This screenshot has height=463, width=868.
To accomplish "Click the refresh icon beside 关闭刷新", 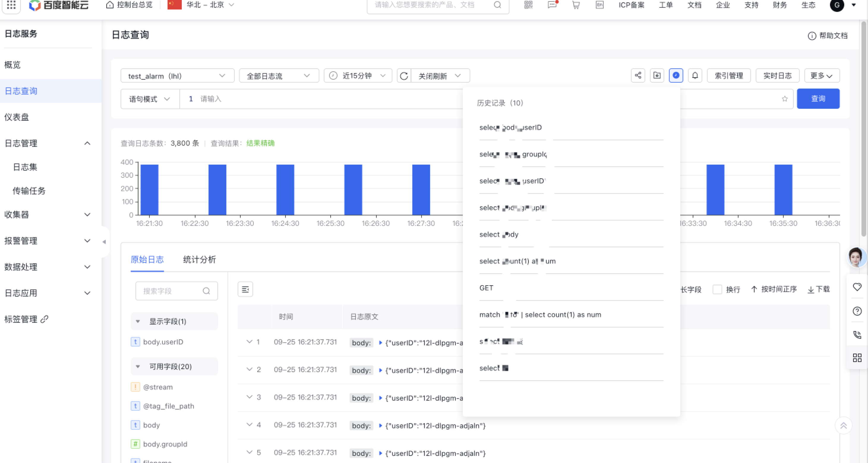I will point(404,76).
